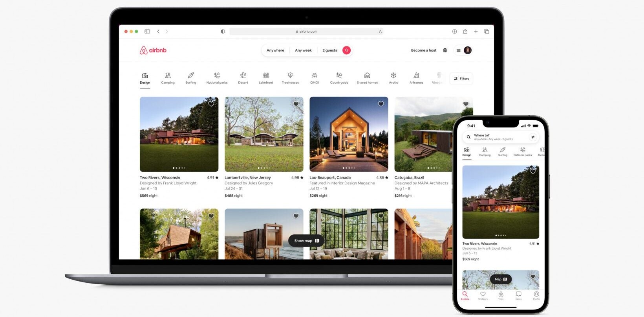
Task: Toggle heart on Lambertville, New Jersey listing
Action: [x=296, y=104]
